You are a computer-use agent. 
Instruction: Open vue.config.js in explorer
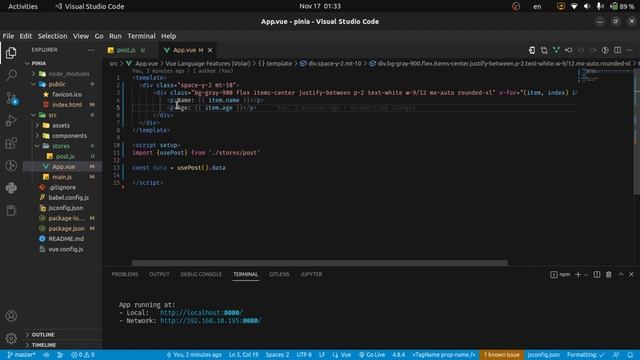(66, 249)
